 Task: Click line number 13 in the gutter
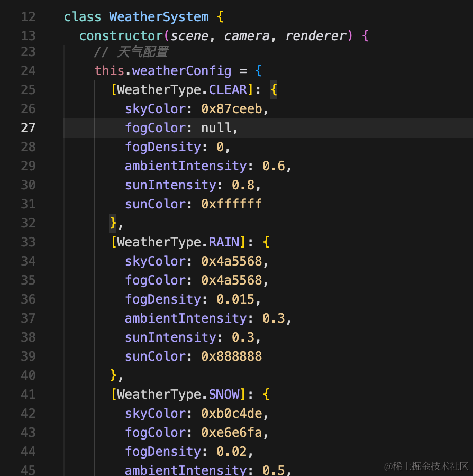[28, 36]
